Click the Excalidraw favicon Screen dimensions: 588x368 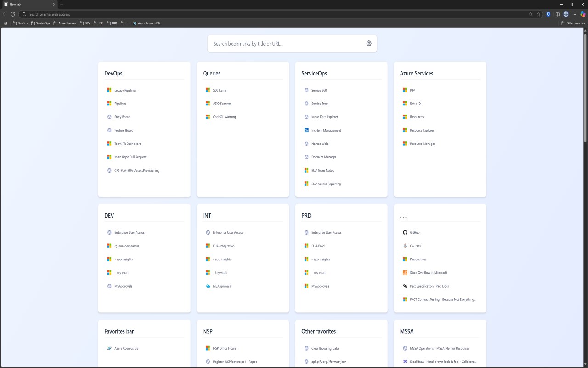[x=405, y=362]
